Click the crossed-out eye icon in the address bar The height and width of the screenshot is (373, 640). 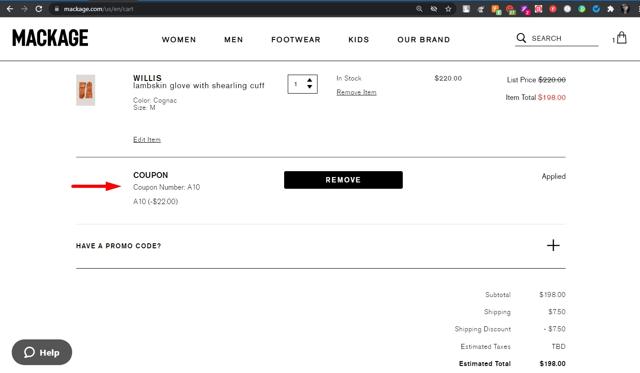click(434, 9)
